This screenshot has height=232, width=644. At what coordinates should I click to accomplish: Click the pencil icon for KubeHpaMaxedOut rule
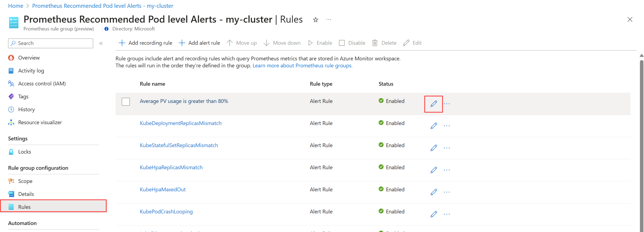coord(433,192)
